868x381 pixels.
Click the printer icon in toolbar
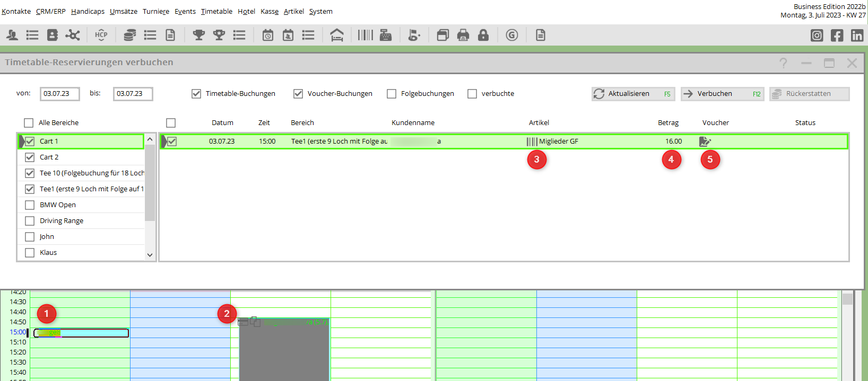click(x=463, y=35)
